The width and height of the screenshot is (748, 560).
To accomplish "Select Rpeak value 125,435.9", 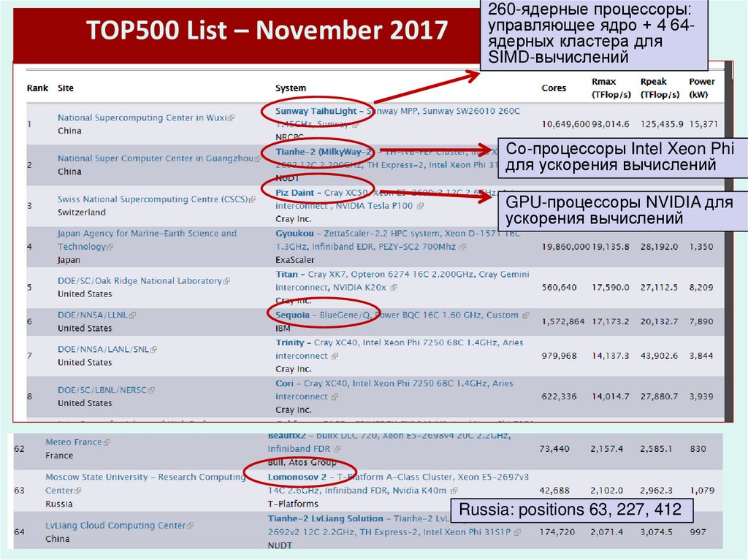I will coord(662,124).
